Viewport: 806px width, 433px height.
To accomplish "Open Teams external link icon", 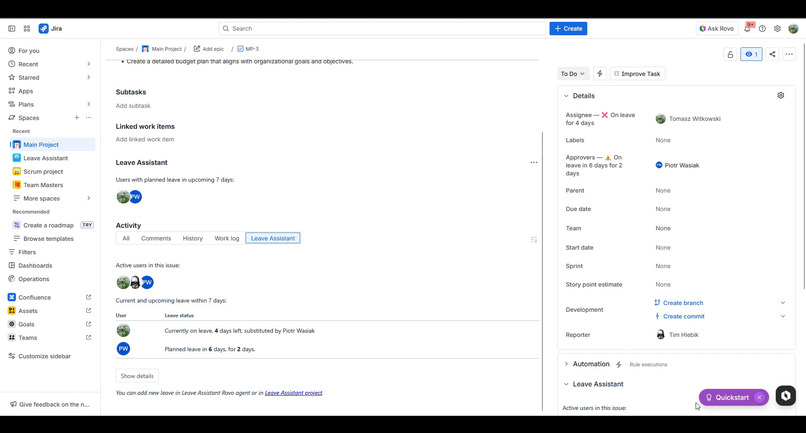I will (x=88, y=337).
